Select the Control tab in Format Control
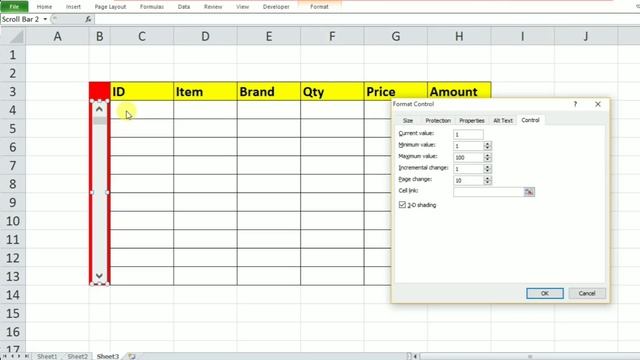The image size is (640, 360). pos(530,120)
